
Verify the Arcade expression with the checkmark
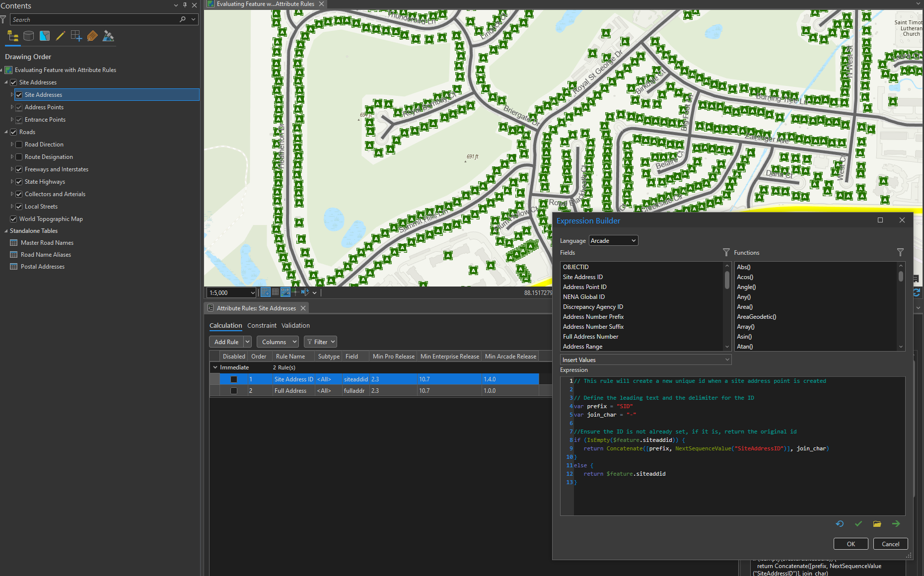858,523
